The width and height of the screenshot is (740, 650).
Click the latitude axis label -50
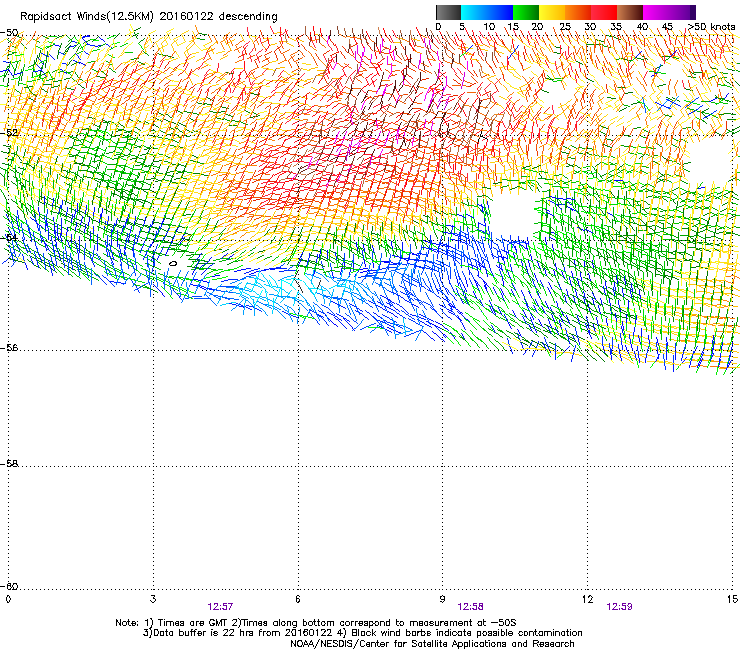(9, 33)
